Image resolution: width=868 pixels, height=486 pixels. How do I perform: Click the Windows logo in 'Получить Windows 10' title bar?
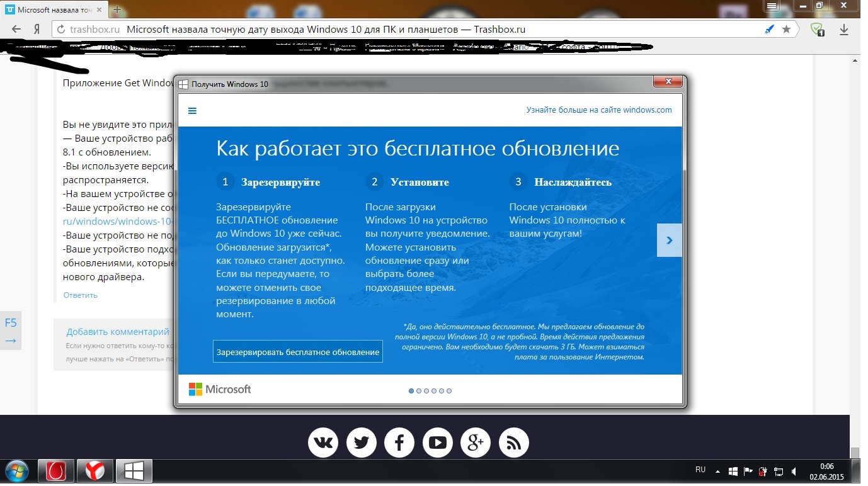click(183, 84)
